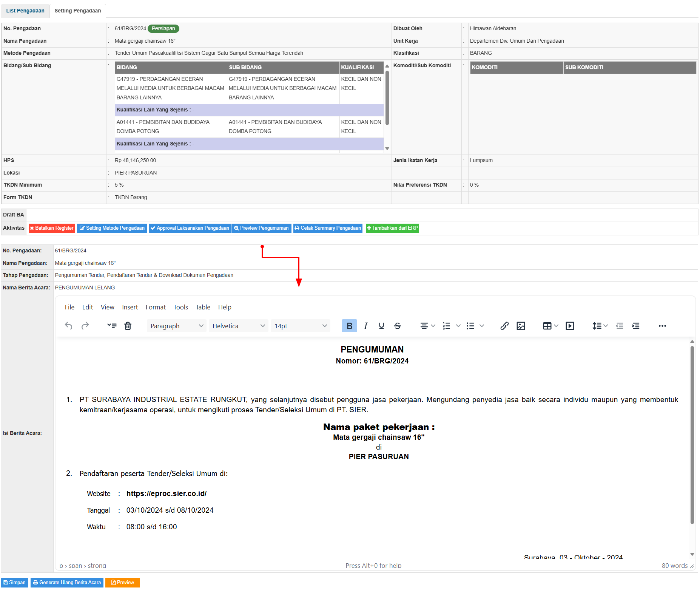Increase indent with the indent icon

point(636,326)
